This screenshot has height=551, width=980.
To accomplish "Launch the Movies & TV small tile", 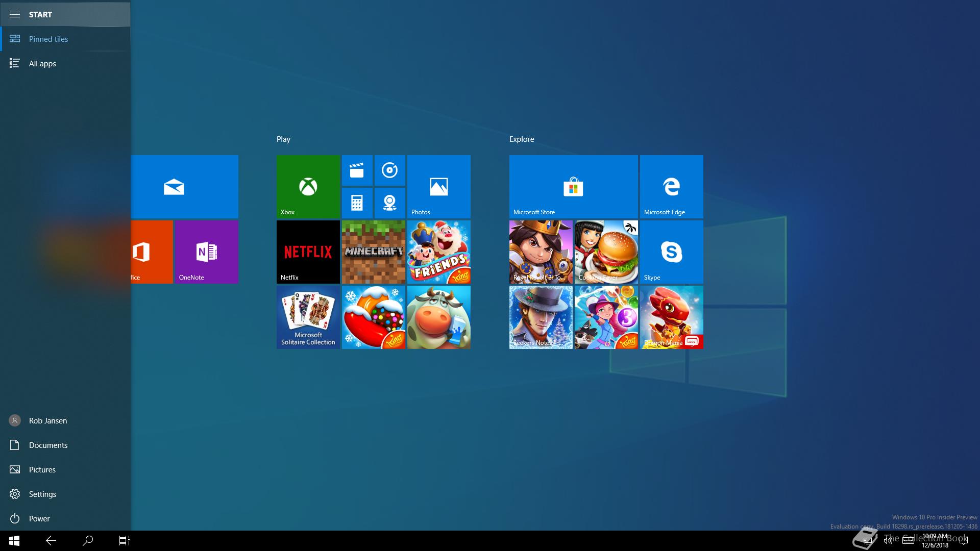I will click(x=357, y=170).
